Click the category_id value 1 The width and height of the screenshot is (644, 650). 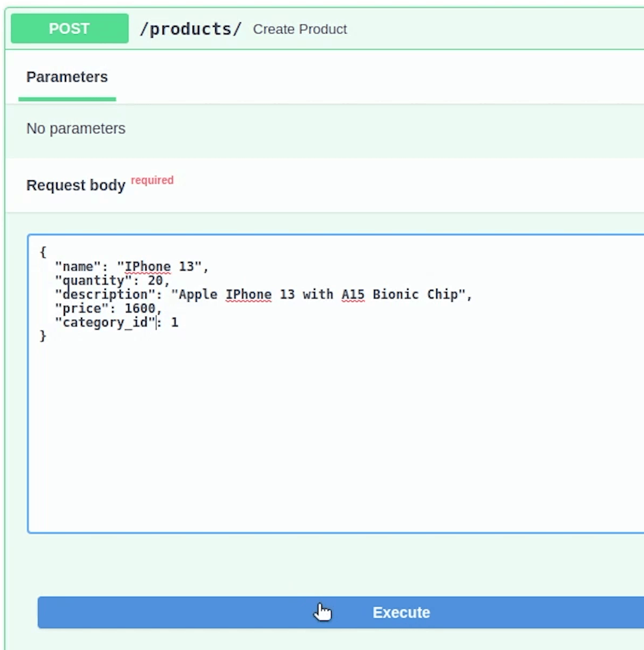click(x=174, y=323)
